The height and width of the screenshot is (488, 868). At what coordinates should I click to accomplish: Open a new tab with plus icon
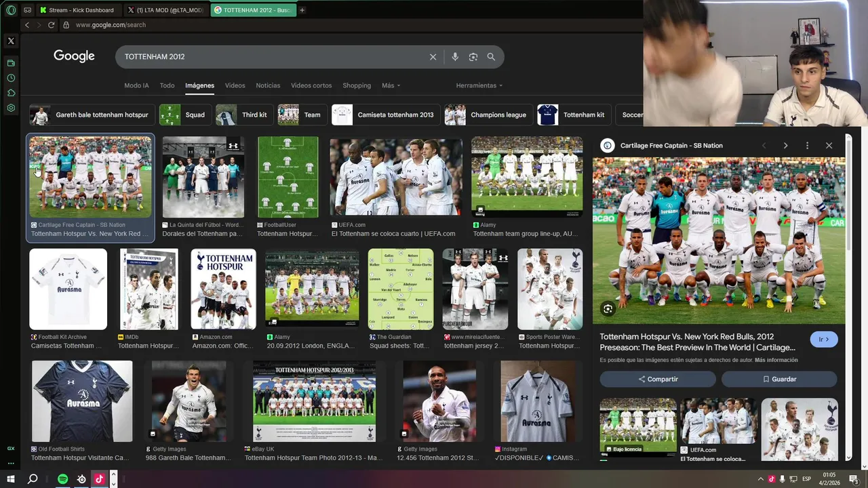click(x=302, y=10)
